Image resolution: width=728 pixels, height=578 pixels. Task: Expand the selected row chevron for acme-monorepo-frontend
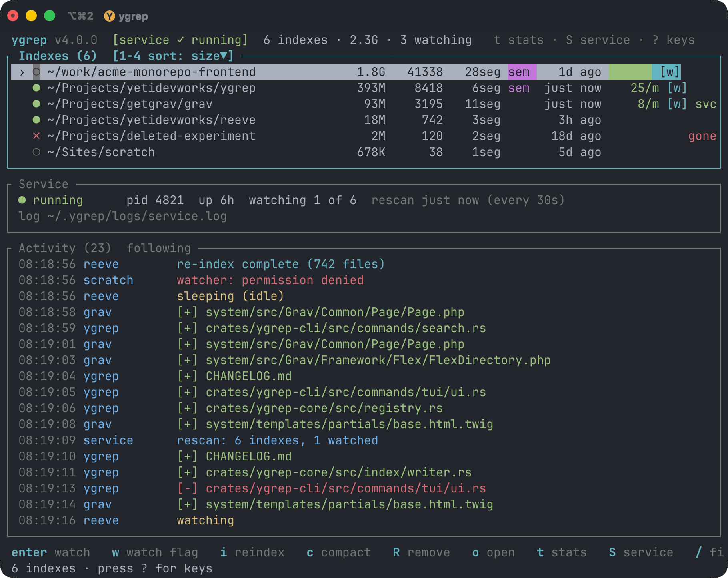click(x=22, y=72)
